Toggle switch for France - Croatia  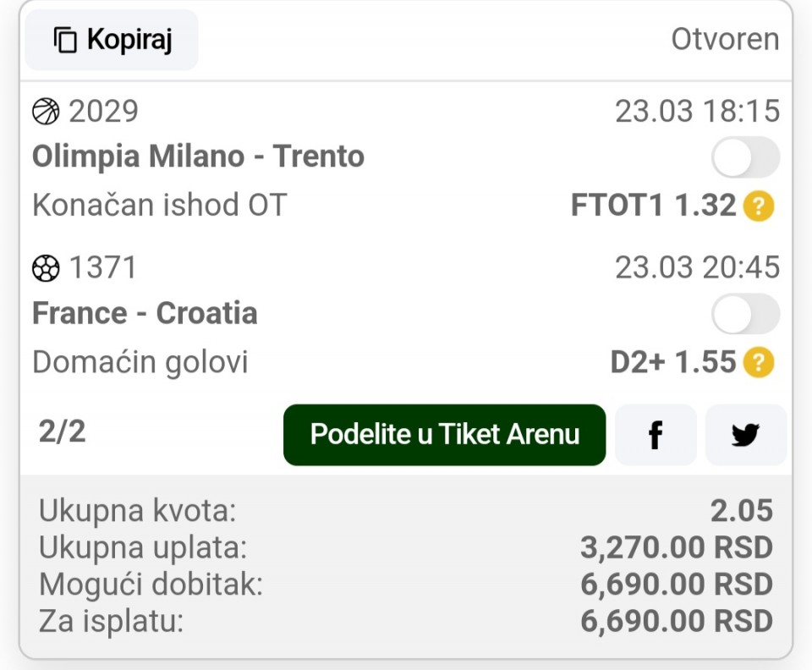coord(744,314)
